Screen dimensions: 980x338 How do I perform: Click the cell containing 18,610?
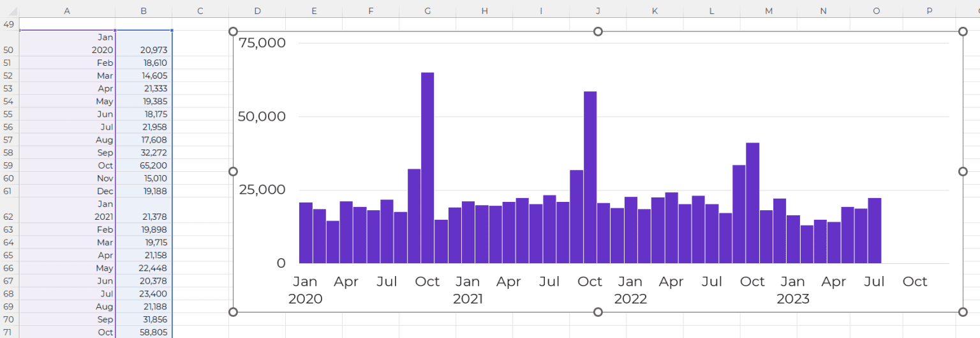click(x=144, y=63)
